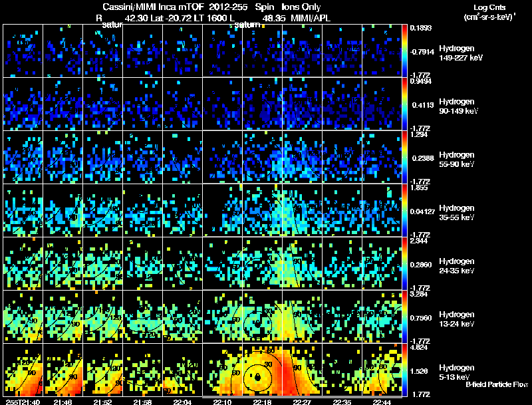Click the 'Ions Only' header text
This screenshot has width=532, height=405.
301,7
